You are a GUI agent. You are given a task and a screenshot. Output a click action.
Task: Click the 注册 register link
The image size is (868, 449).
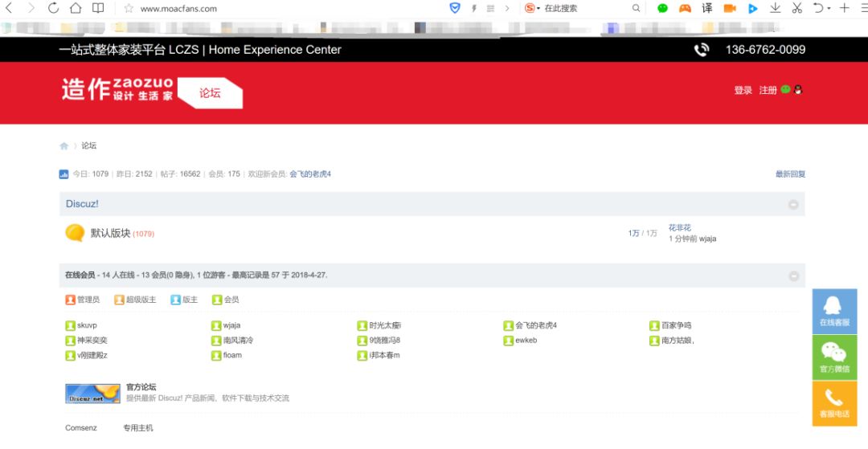click(768, 90)
